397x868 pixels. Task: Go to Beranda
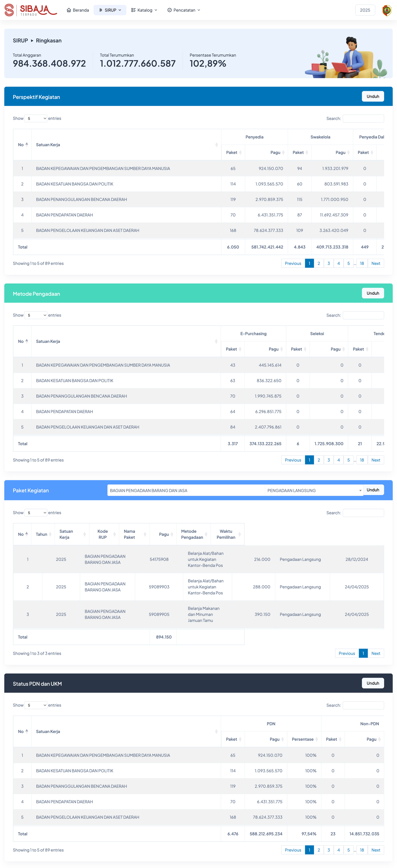click(x=78, y=10)
